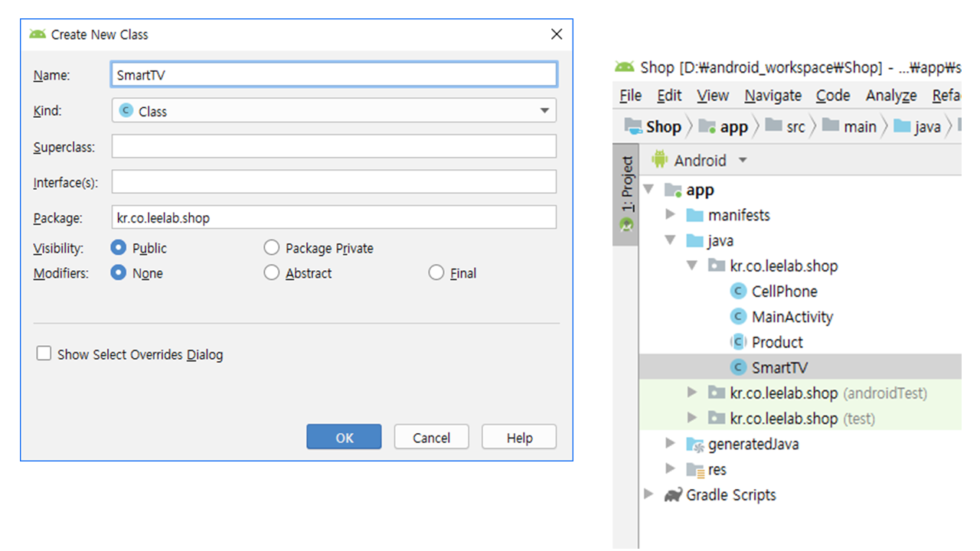Click the Product abstract class icon
This screenshot has height=551, width=980.
[x=738, y=342]
